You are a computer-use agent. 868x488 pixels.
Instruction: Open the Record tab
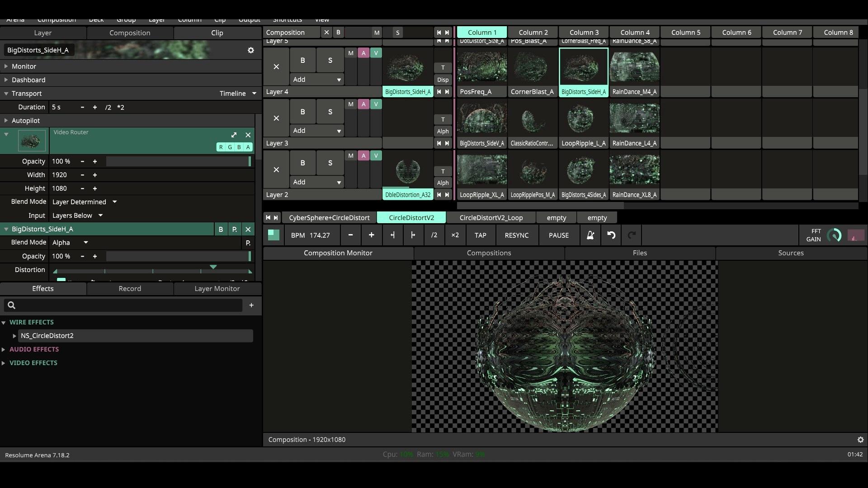130,289
